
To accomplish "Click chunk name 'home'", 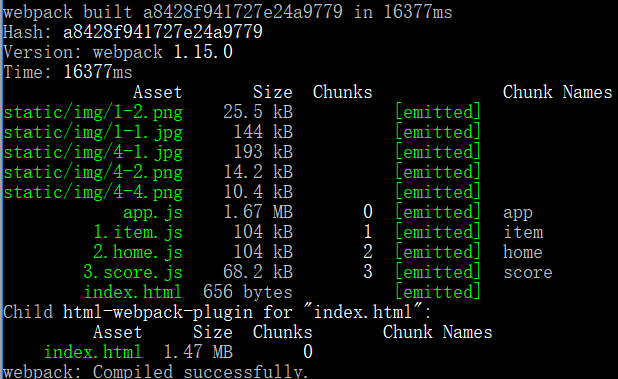I will click(523, 253).
